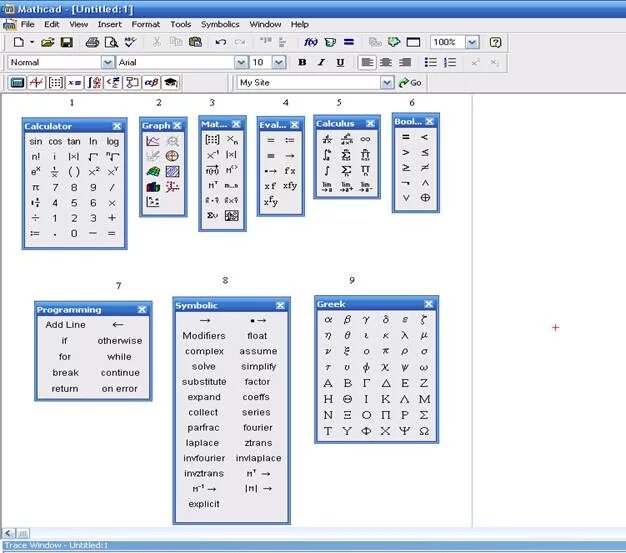Image resolution: width=626 pixels, height=553 pixels.
Task: Click Add Line in Programming palette
Action: click(x=65, y=325)
